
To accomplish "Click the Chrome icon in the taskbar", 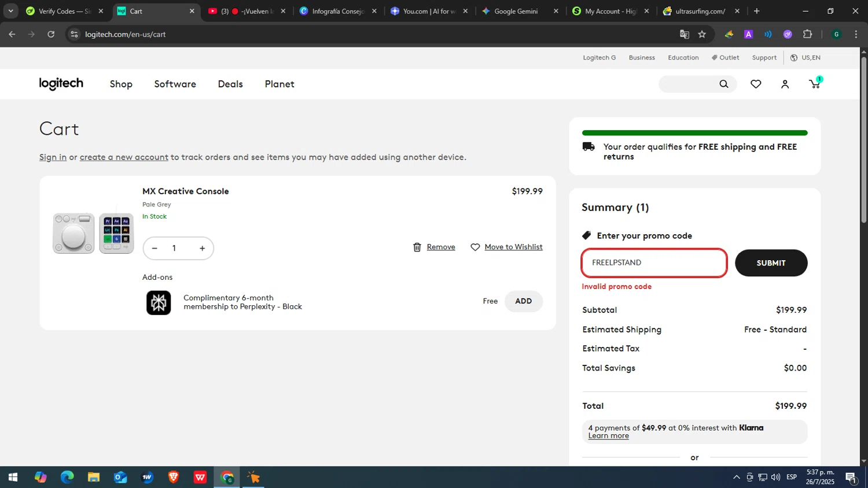I will click(227, 477).
